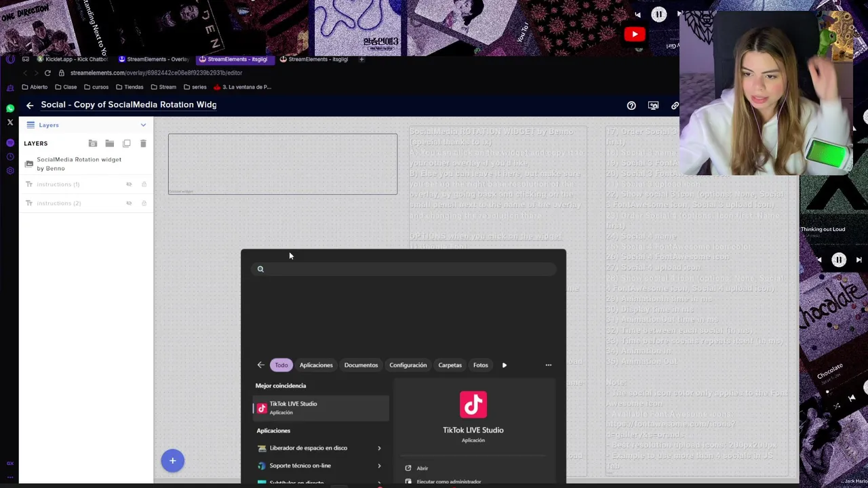Open the Stream bookmarks folder
Screen dimensions: 868x488
163,87
